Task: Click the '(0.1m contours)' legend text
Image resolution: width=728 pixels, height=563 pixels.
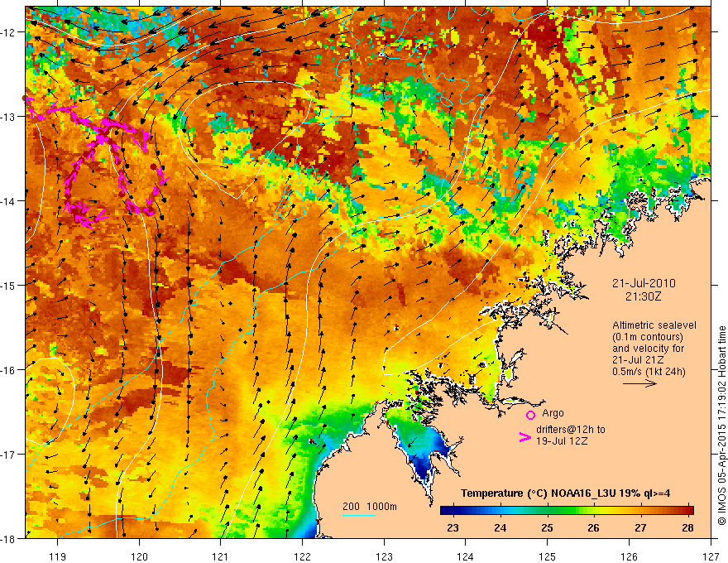Action: (648, 337)
